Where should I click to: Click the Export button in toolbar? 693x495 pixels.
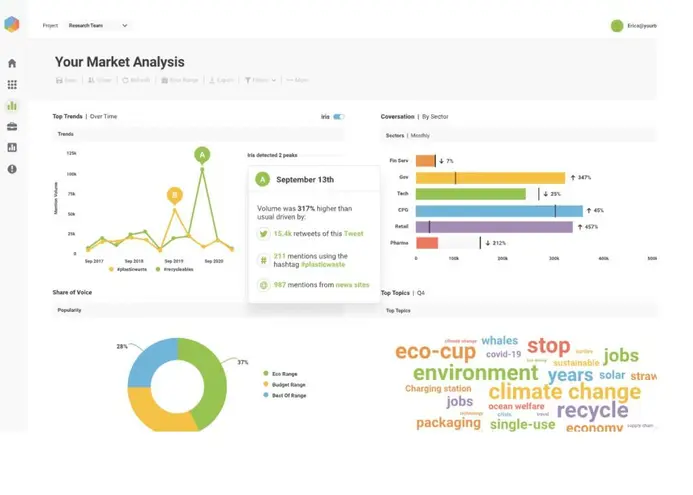click(221, 79)
